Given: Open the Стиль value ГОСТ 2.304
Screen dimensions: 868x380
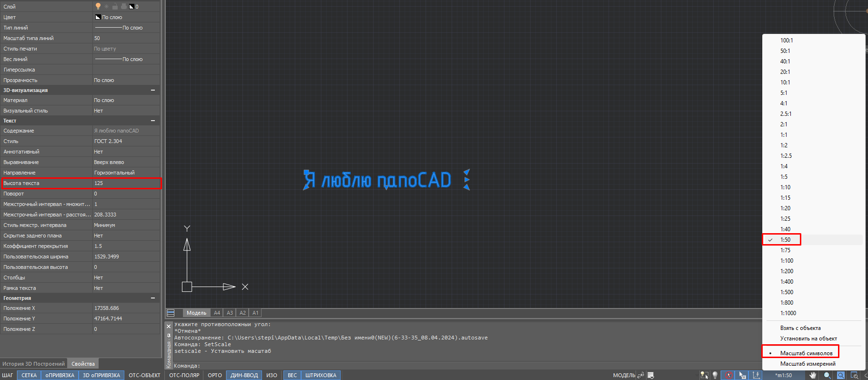Looking at the screenshot, I should [127, 141].
